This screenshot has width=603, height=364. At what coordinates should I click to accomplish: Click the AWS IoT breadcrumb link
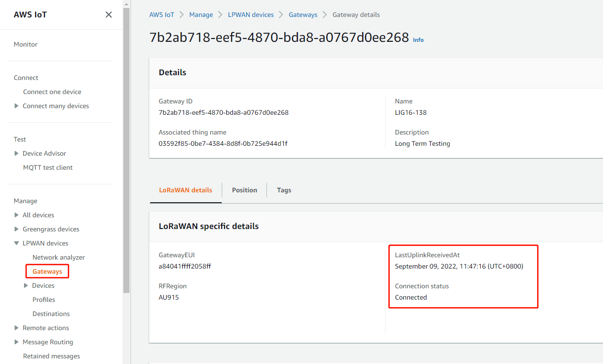tap(162, 15)
